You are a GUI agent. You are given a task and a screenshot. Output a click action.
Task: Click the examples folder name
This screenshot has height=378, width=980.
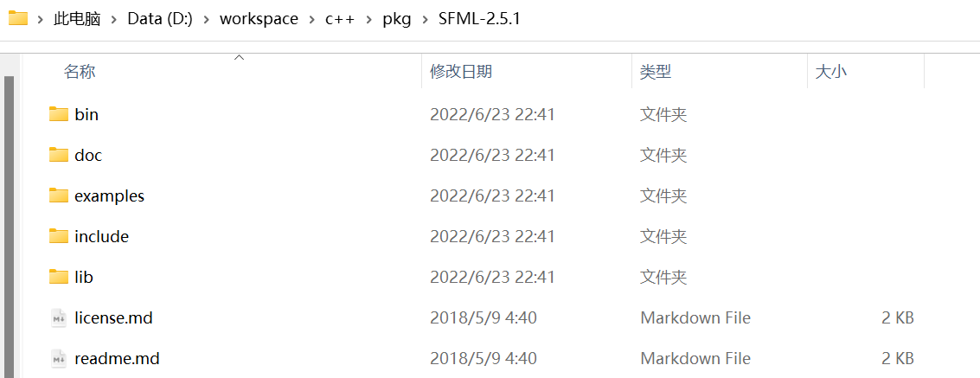(x=109, y=196)
